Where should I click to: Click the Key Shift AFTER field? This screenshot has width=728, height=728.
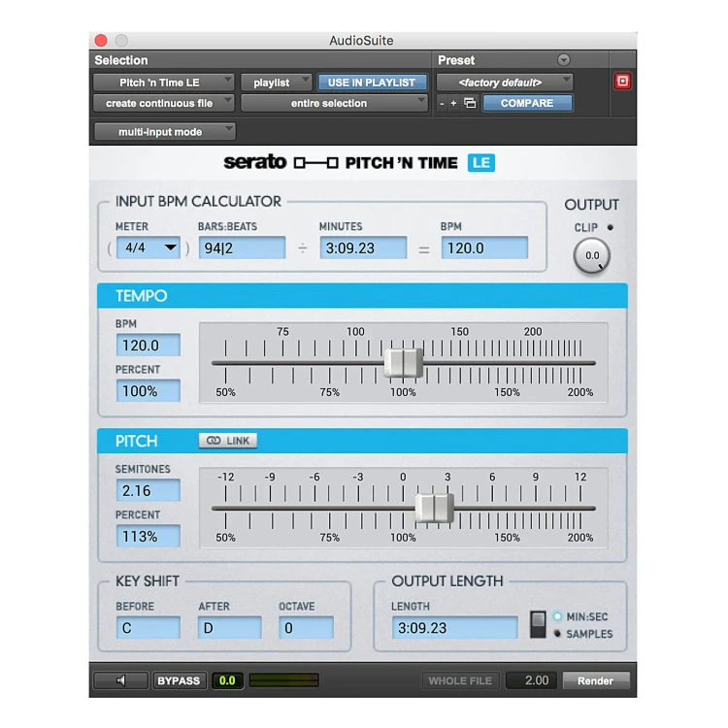click(230, 628)
